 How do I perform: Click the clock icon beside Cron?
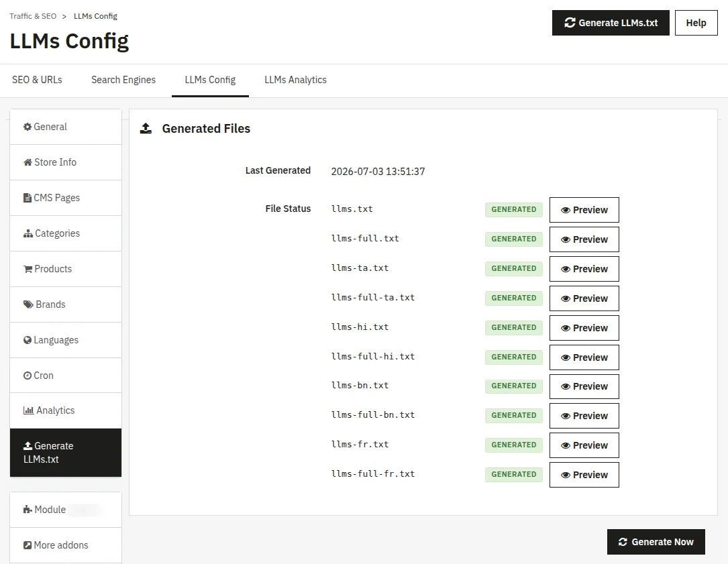click(x=28, y=376)
